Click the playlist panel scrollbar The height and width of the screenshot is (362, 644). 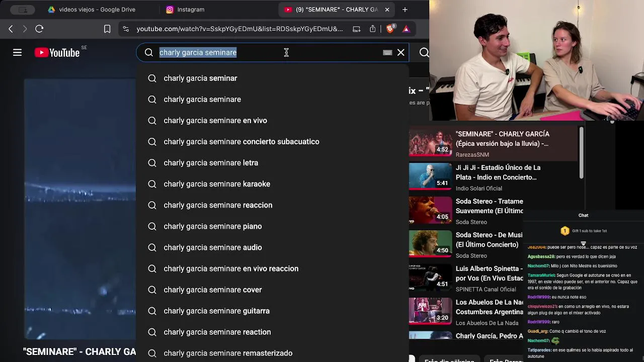(x=581, y=152)
